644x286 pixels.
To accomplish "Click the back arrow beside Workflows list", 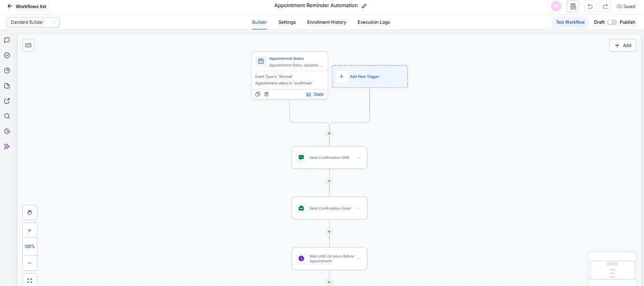I will [9, 6].
